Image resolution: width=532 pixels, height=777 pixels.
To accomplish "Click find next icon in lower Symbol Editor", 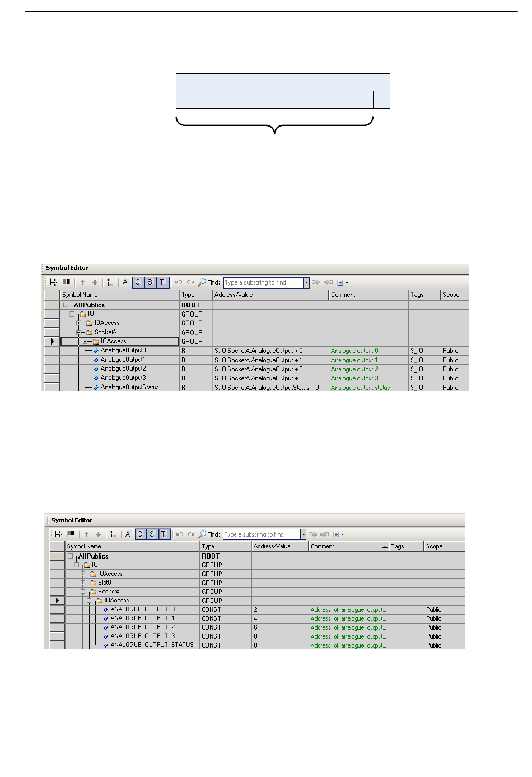I will [x=324, y=534].
